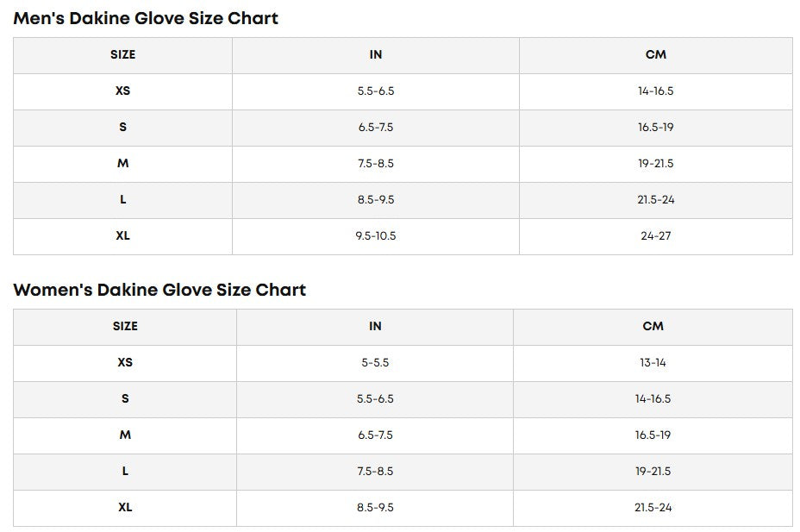Select the women's XS size cell
Viewport: 800px width, 532px height.
coord(125,362)
